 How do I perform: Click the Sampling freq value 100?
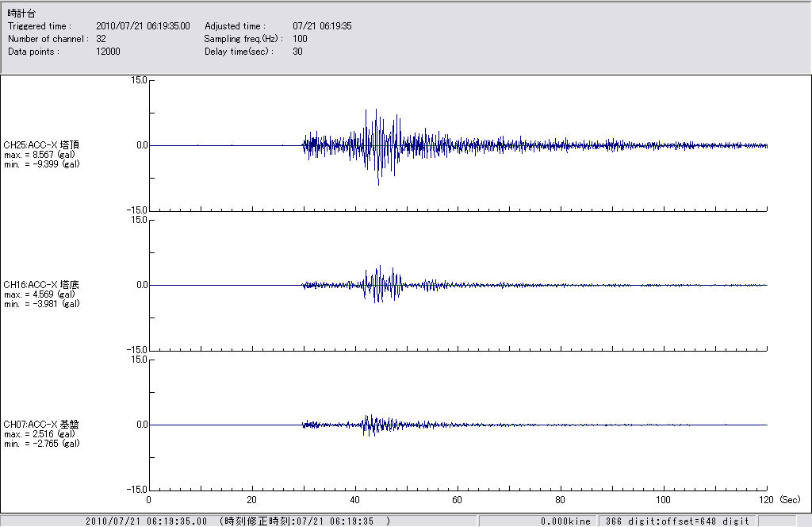(300, 39)
